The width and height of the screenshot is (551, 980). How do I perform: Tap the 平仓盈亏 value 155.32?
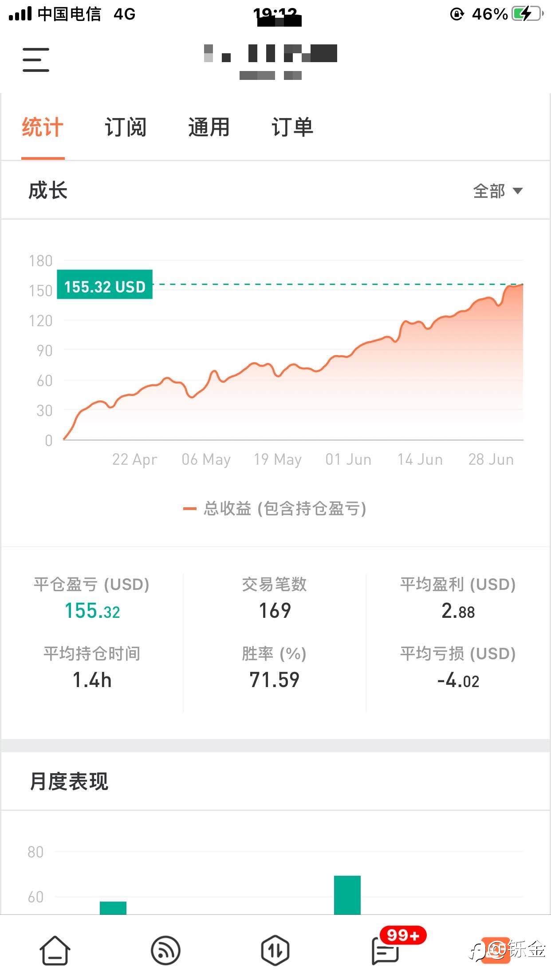pos(92,611)
